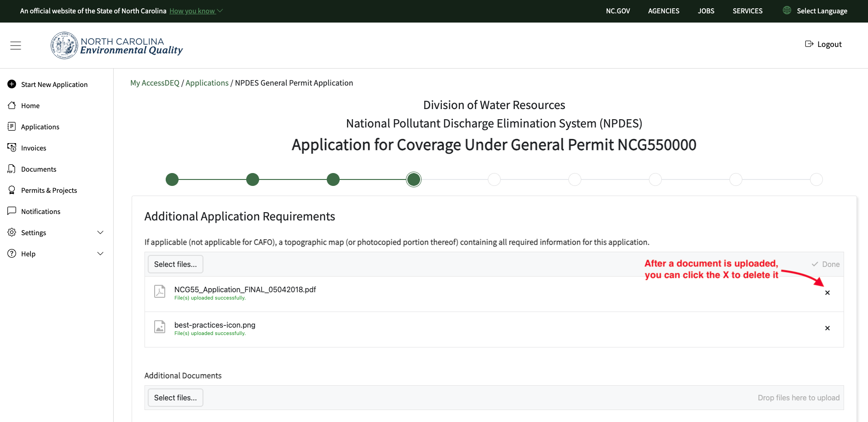The image size is (868, 422).
Task: Click the Permits & Projects ribbon icon
Action: [x=12, y=190]
